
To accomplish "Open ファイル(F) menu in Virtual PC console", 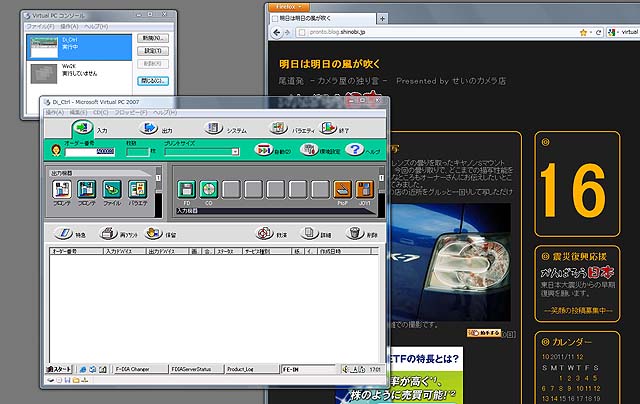I will [40, 27].
